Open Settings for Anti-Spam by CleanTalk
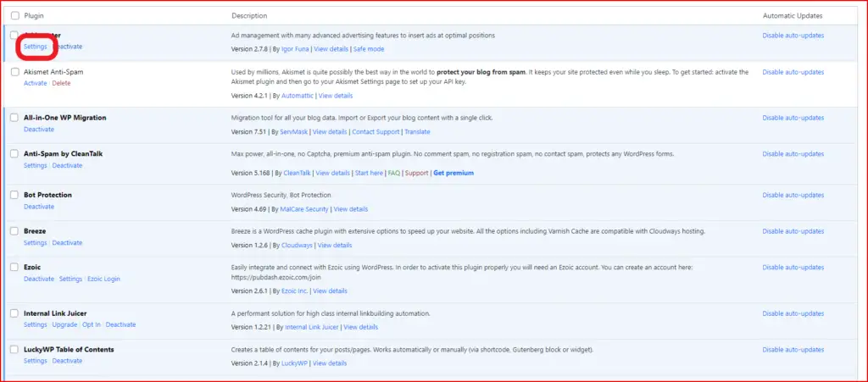The image size is (868, 382). 36,165
